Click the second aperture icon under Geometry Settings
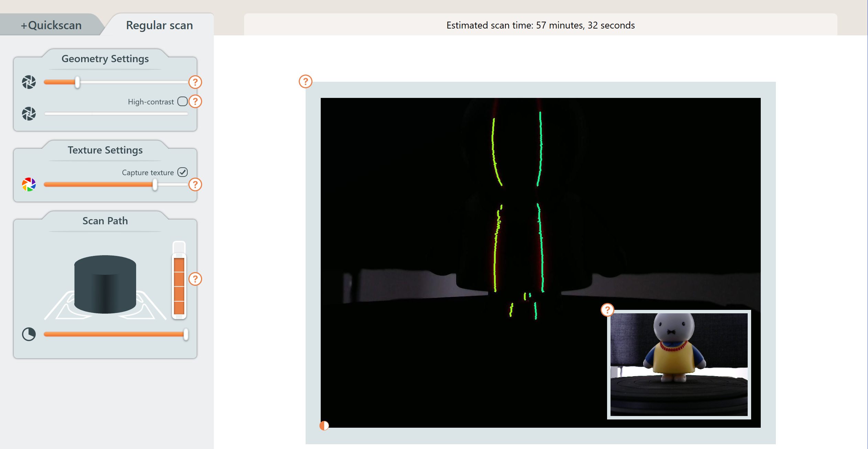Image resolution: width=868 pixels, height=449 pixels. [29, 113]
